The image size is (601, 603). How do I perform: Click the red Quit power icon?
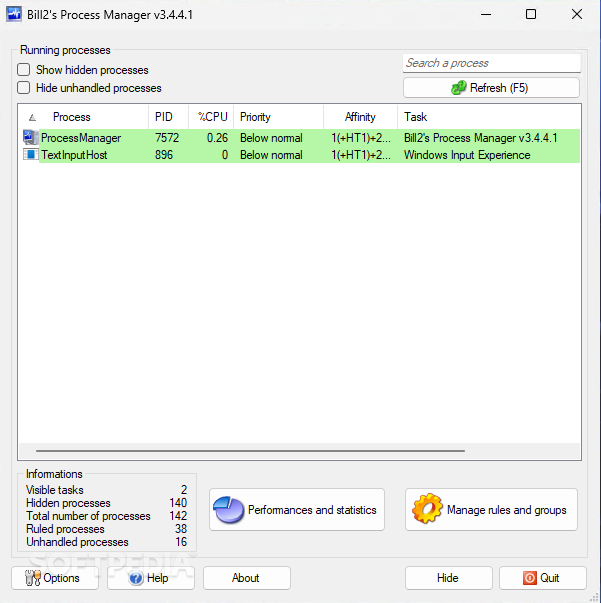coord(529,578)
